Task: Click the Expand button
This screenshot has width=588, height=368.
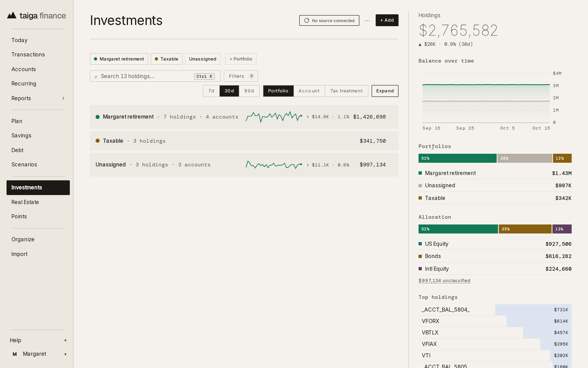Action: [385, 91]
